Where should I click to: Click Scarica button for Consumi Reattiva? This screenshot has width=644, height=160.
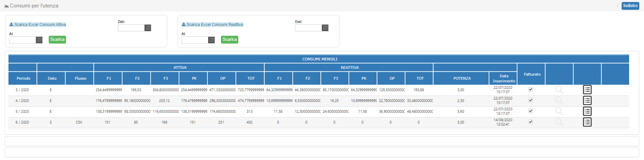pyautogui.click(x=229, y=40)
